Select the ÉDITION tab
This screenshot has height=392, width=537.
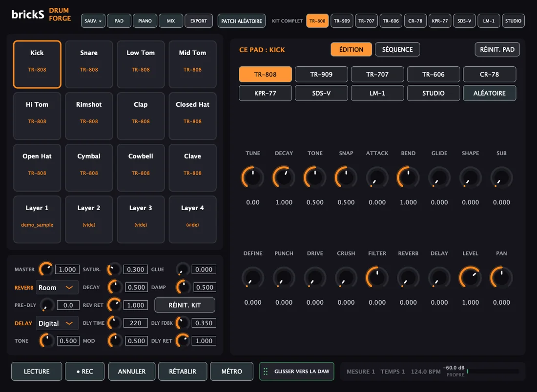pyautogui.click(x=351, y=49)
